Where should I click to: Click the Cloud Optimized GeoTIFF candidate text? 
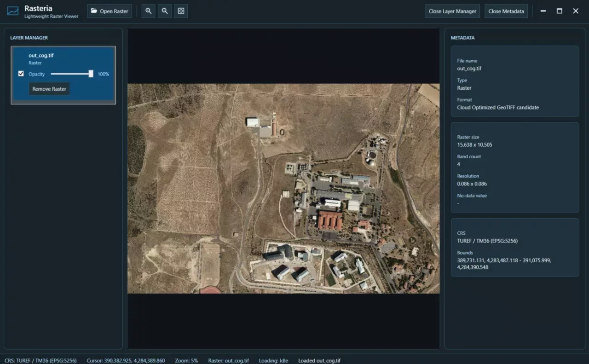coord(498,107)
